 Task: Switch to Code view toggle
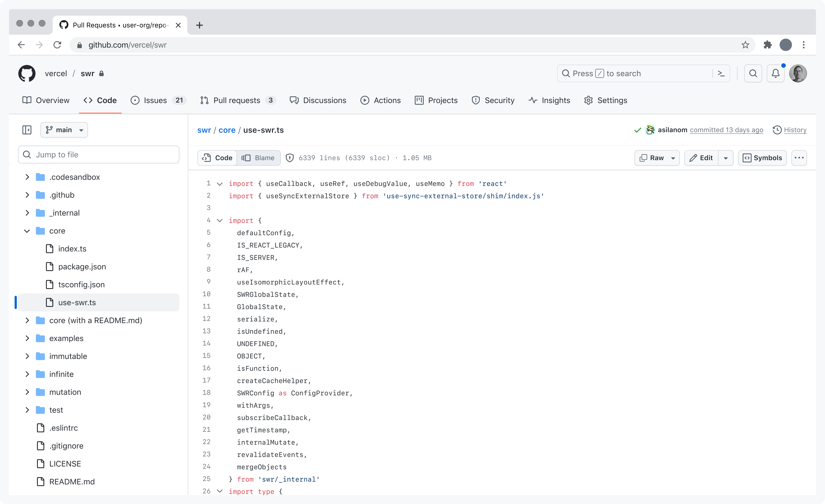217,158
